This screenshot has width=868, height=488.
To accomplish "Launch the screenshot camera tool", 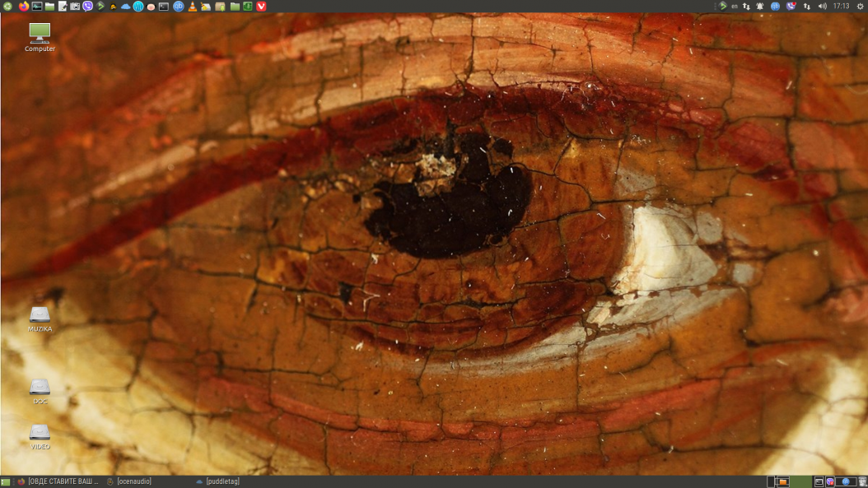I will 75,6.
